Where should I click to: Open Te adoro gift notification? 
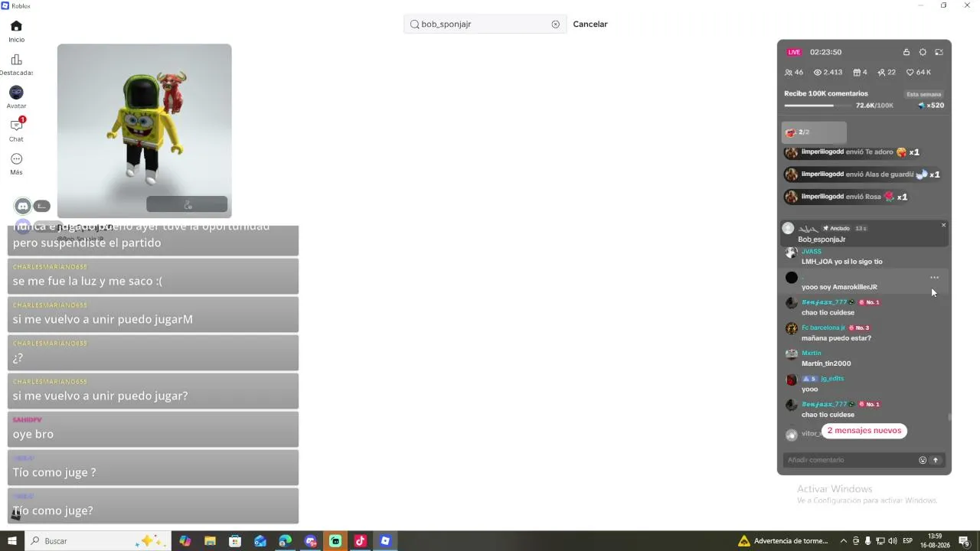(x=851, y=152)
